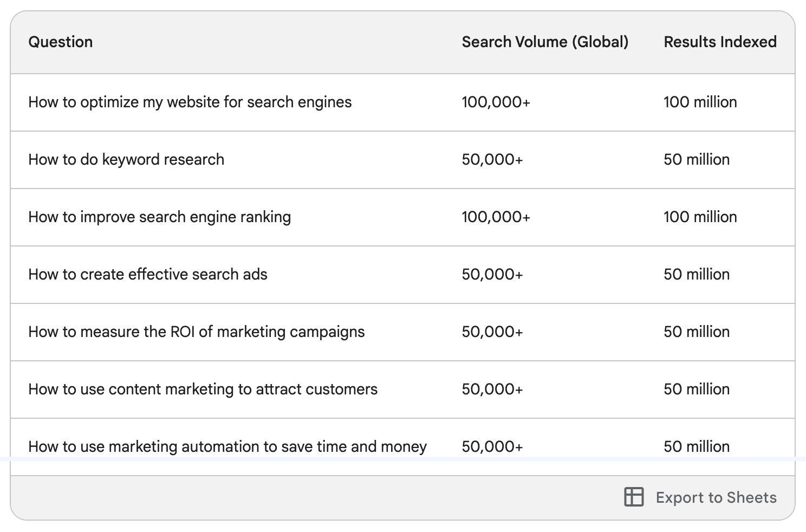806x532 pixels.
Task: Click the Export to Sheets table icon
Action: pos(634,497)
